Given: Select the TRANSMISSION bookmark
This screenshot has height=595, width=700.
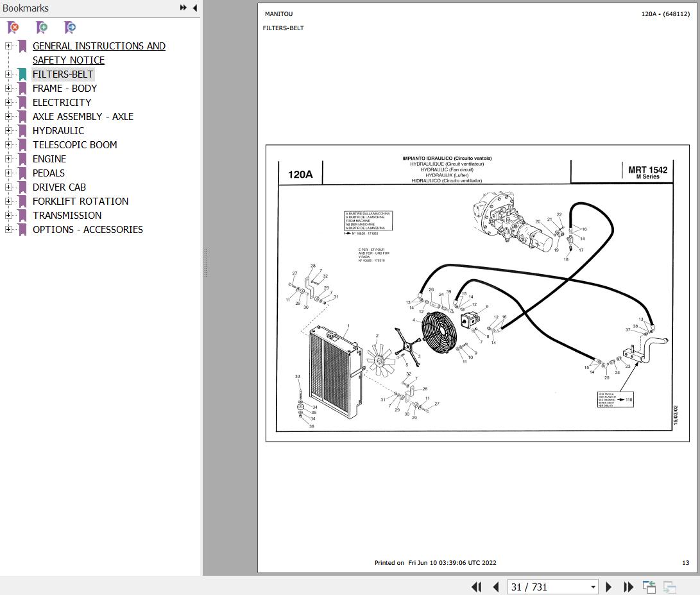Looking at the screenshot, I should coord(67,215).
